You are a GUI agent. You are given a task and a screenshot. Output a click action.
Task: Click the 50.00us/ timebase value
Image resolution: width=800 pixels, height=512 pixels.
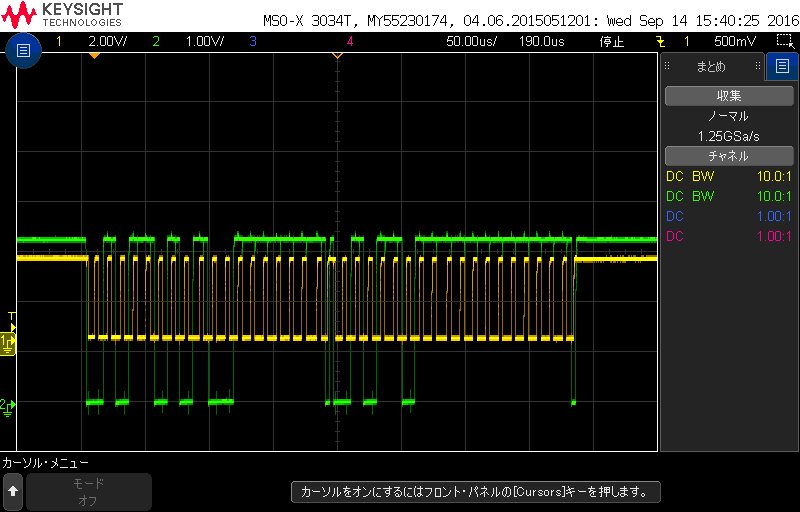pyautogui.click(x=471, y=41)
